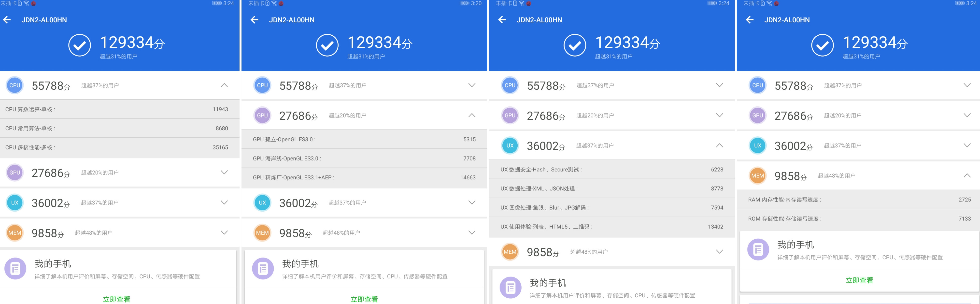Tap MEM icon above the RAM 内存性能 row
Viewport: 980px width, 304px height.
757,175
